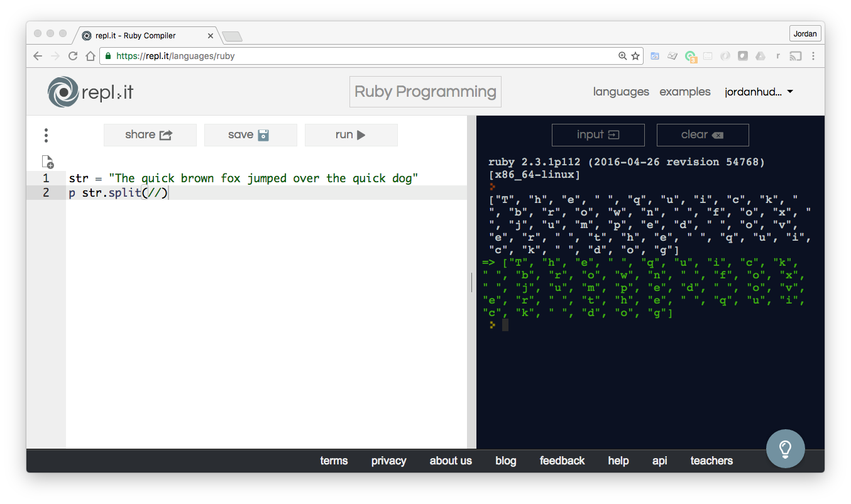This screenshot has height=504, width=851.
Task: Click the green extension icon with badge 3
Action: tap(691, 57)
